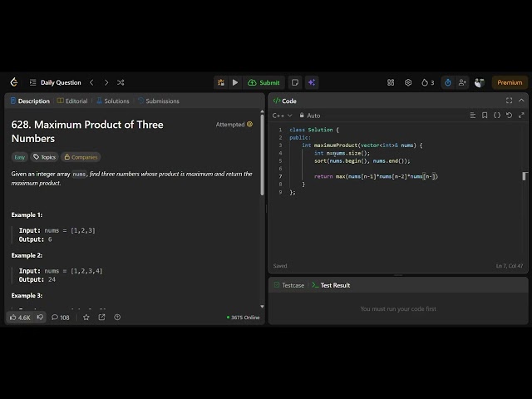The width and height of the screenshot is (532, 399).
Task: Click the sort(nums.begin(), nums.end()) line
Action: pyautogui.click(x=362, y=160)
